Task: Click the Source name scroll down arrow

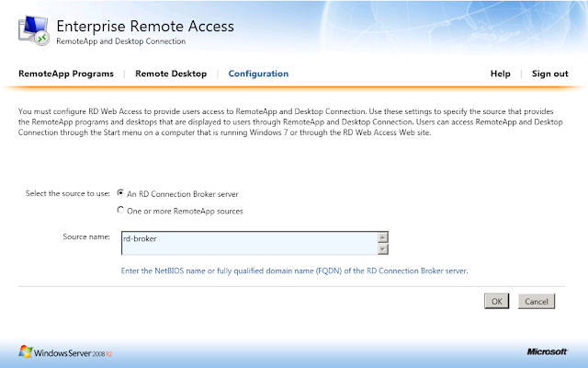Action: [x=382, y=249]
